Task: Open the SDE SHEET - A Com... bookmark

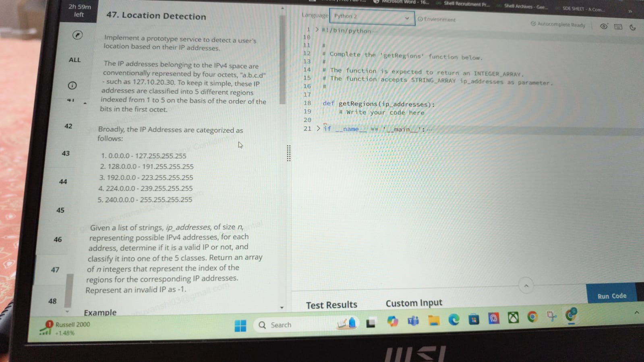Action: [x=580, y=9]
